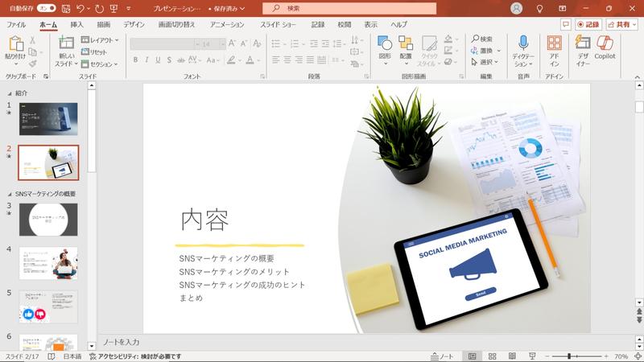This screenshot has height=362, width=644.
Task: Toggle the AutoSave (自動保存) switch
Action: (x=47, y=8)
